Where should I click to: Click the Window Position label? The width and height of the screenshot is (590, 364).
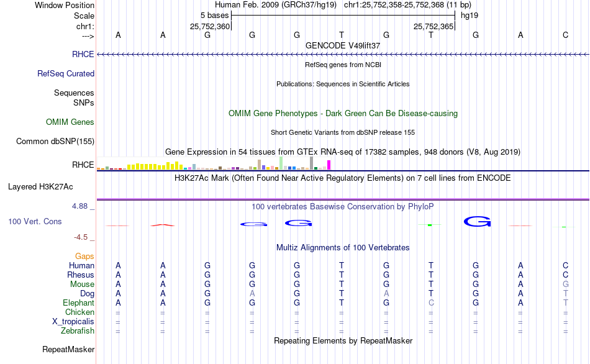[x=65, y=5]
